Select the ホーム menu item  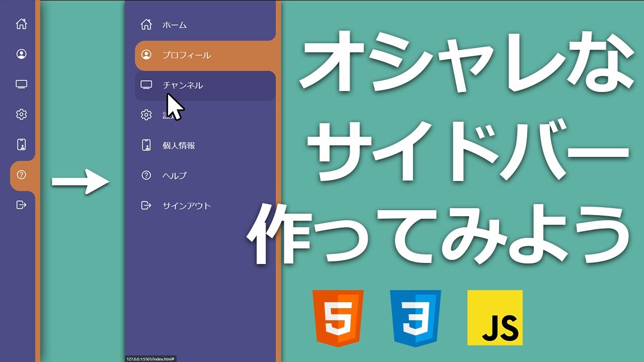(x=174, y=25)
